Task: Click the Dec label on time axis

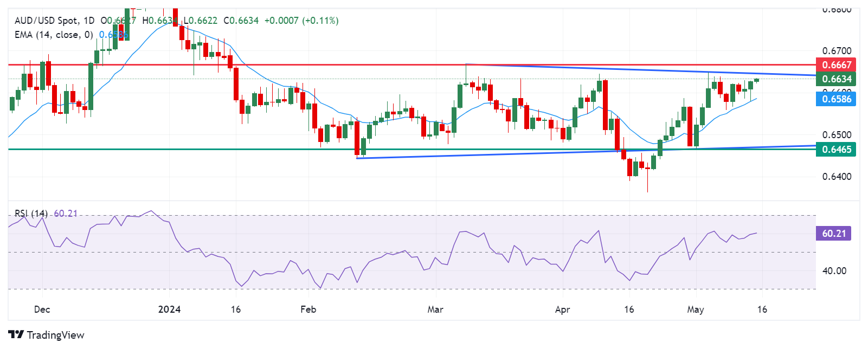Action: click(42, 309)
